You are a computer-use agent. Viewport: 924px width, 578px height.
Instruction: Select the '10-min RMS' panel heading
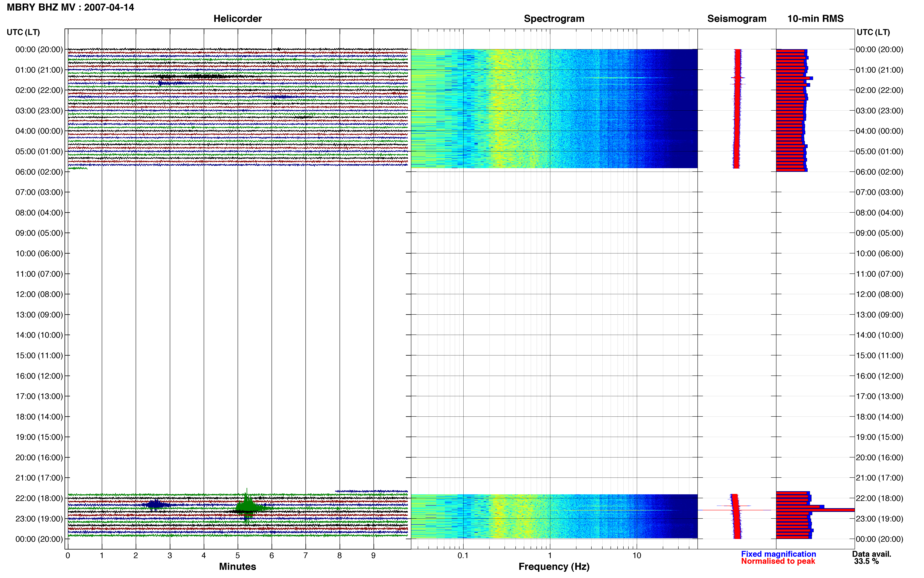pyautogui.click(x=816, y=19)
